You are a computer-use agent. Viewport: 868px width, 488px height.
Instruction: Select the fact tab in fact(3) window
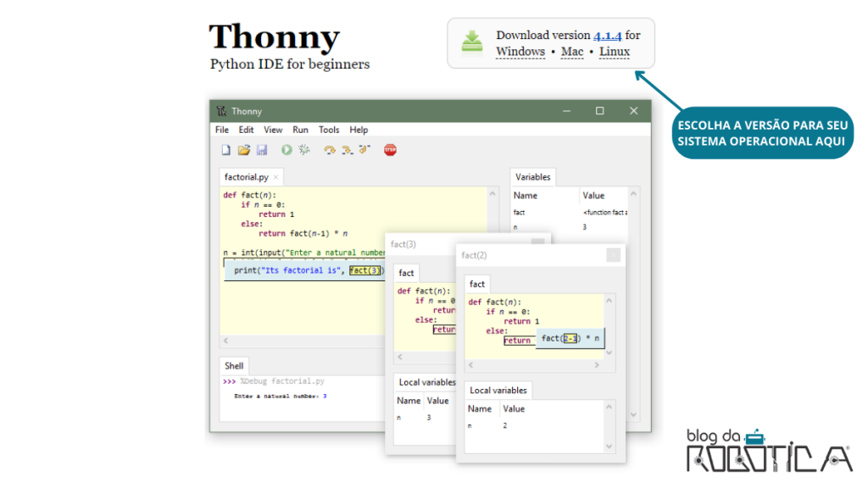tap(406, 272)
